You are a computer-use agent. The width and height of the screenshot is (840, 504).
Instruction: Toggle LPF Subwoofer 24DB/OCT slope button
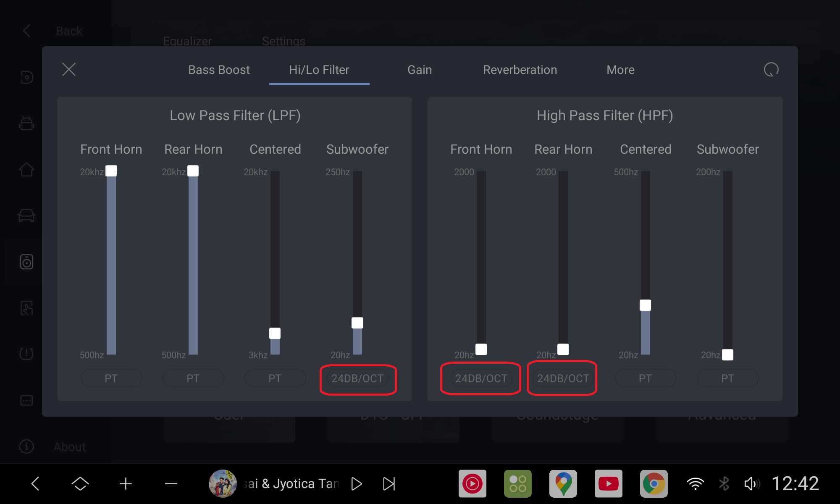(357, 378)
